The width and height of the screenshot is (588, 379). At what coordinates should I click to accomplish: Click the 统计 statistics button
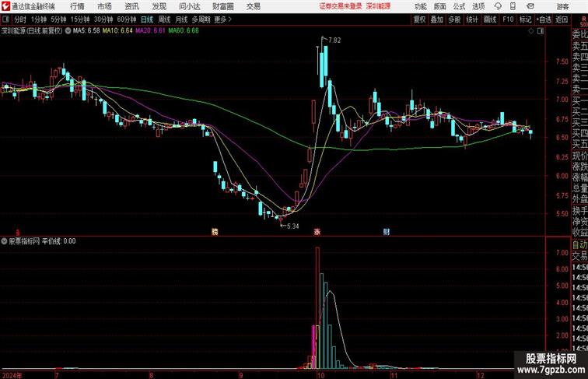click(472, 19)
